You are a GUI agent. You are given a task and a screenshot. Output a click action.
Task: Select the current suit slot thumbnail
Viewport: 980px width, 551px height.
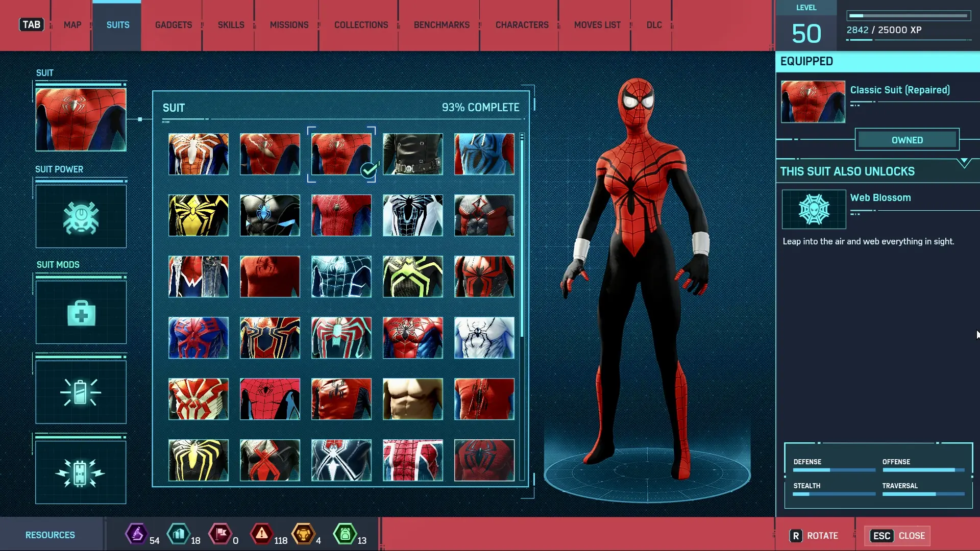tap(81, 119)
